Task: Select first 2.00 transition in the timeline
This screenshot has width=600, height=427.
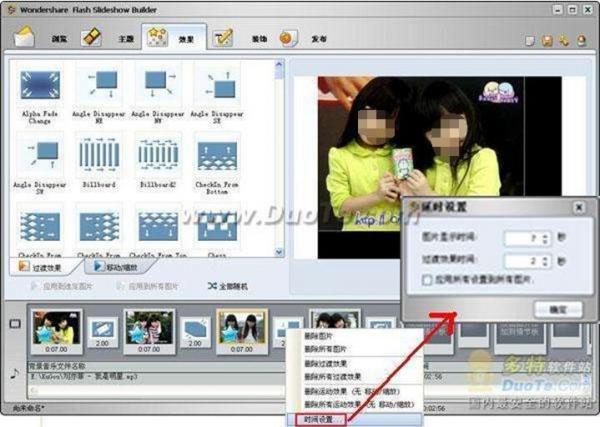Action: point(103,332)
